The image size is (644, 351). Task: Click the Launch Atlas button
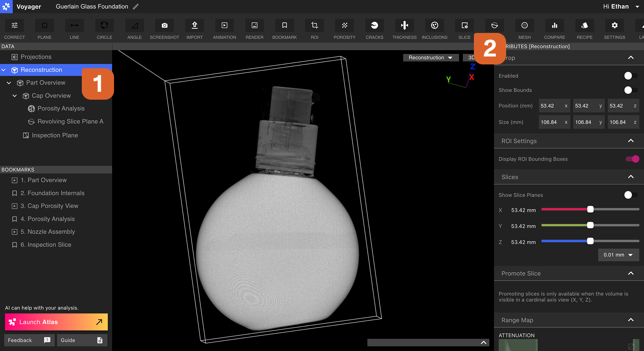point(56,322)
